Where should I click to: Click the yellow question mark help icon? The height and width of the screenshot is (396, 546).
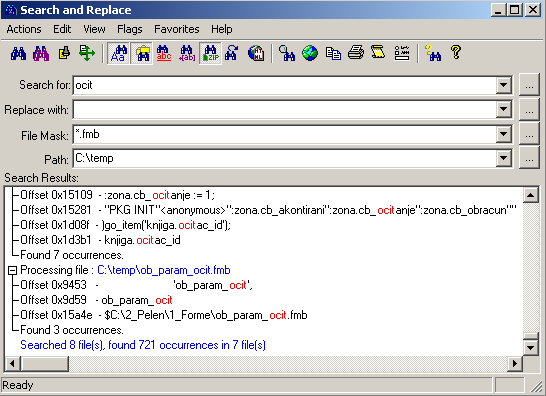pos(456,53)
